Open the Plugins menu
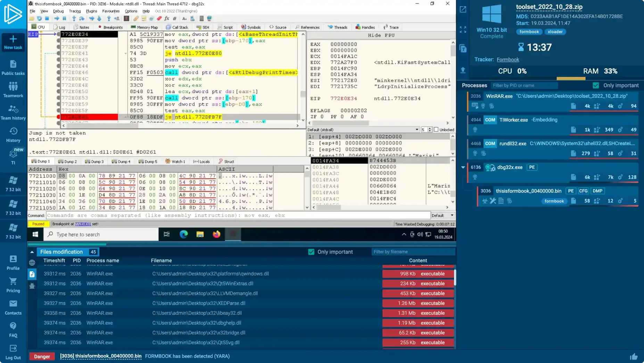The height and width of the screenshot is (363, 644). pyautogui.click(x=91, y=11)
